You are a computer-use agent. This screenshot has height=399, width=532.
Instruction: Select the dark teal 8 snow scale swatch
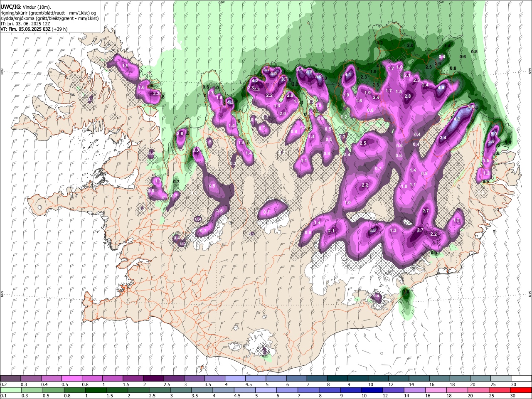(337, 379)
